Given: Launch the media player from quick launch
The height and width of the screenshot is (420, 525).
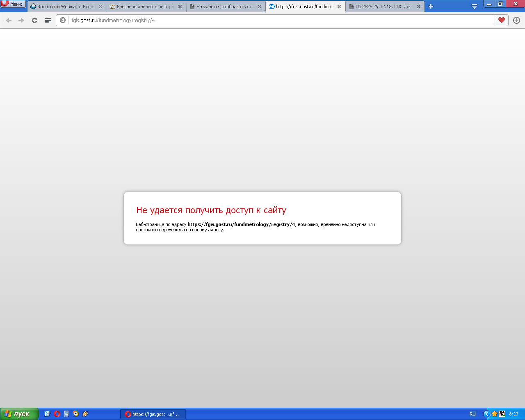Looking at the screenshot, I should pyautogui.click(x=75, y=414).
